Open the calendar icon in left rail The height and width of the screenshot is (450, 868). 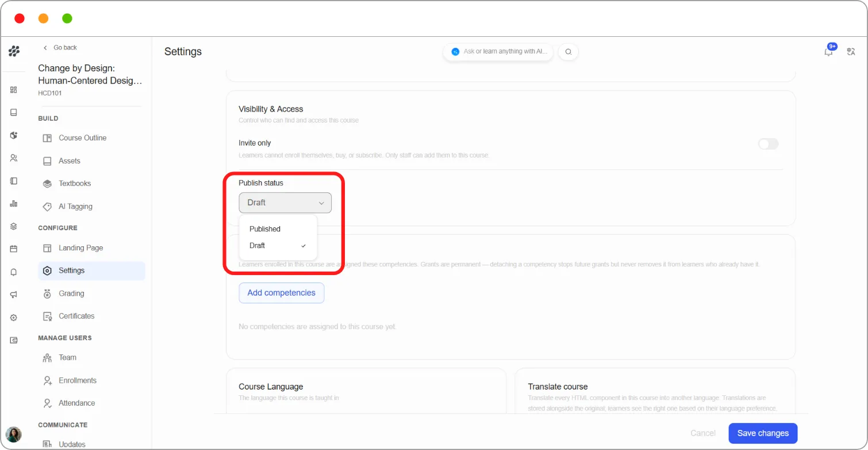pos(14,249)
